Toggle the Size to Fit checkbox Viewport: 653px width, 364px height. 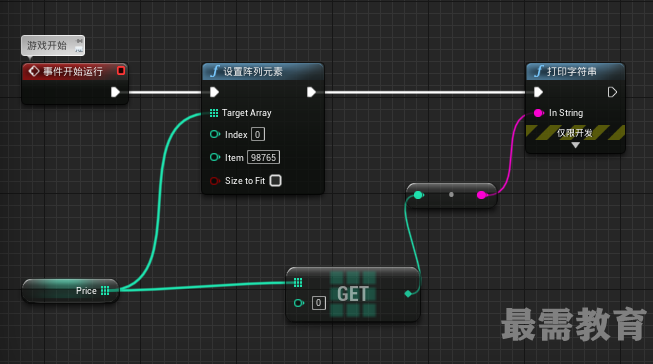click(x=276, y=180)
